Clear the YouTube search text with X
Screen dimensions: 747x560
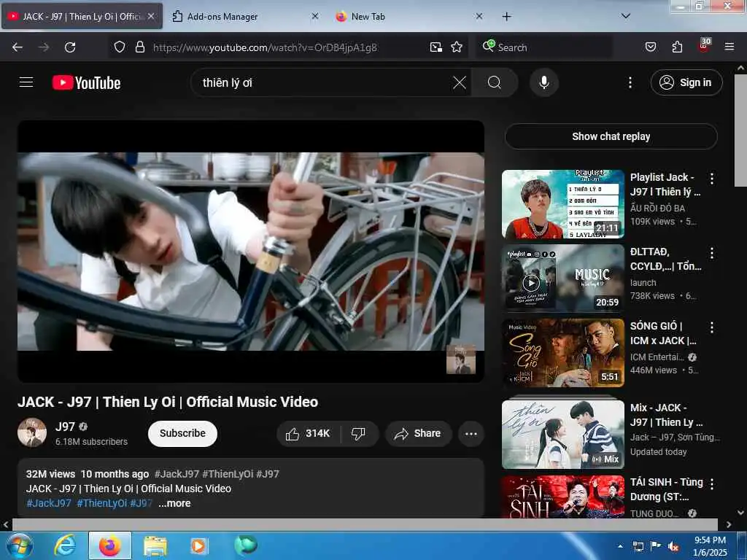460,82
